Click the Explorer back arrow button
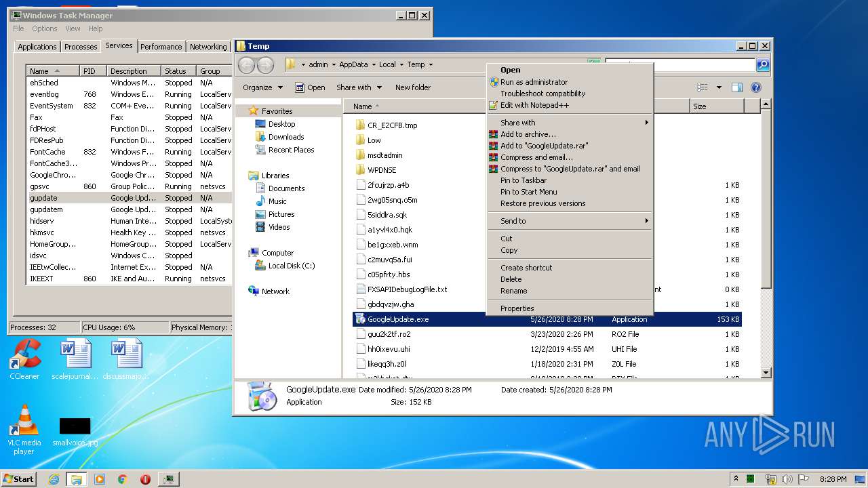Image resolution: width=868 pixels, height=488 pixels. point(246,65)
